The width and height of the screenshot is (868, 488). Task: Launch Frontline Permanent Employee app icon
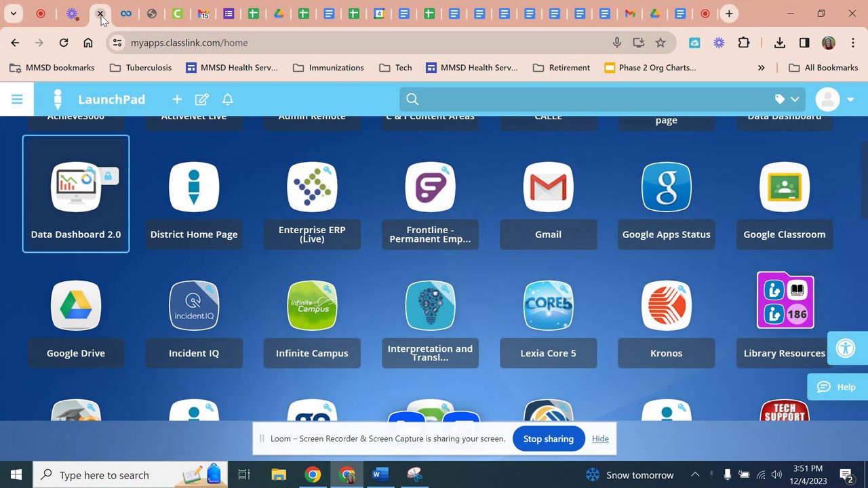tap(430, 187)
